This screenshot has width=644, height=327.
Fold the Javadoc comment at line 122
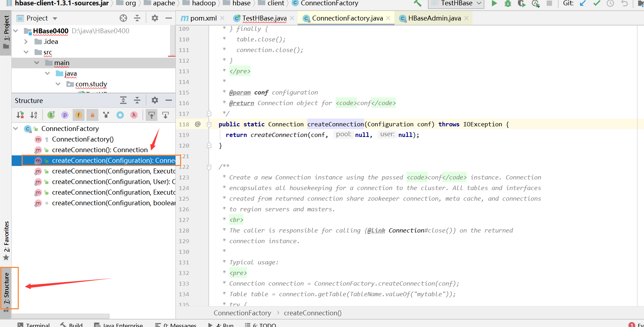(x=209, y=167)
